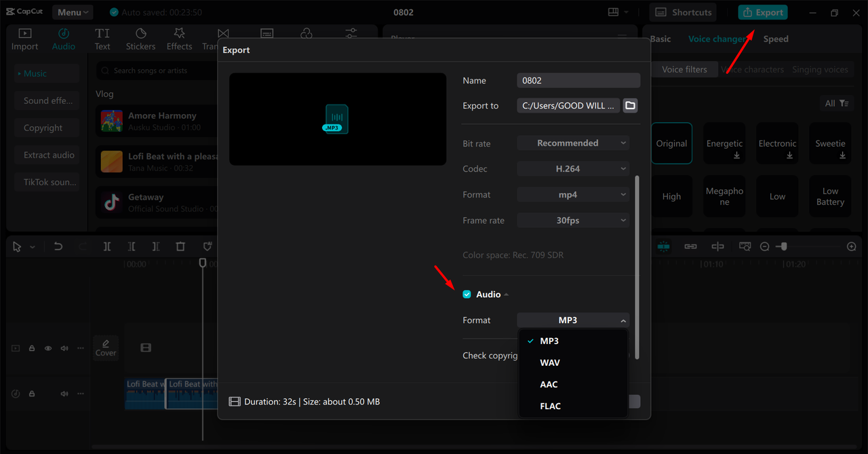Select the Megaphone voice filter

click(724, 196)
